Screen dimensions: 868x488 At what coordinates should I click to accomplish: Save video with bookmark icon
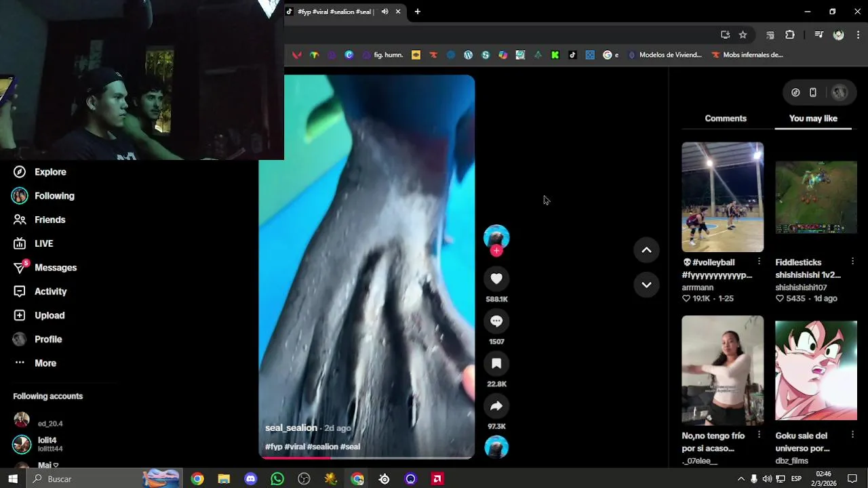(x=496, y=364)
